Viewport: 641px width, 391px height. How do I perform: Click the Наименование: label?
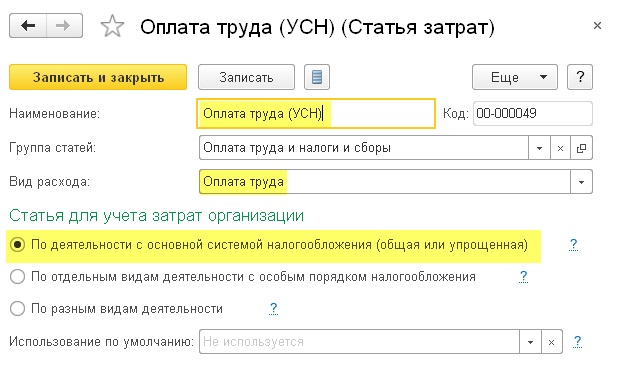[54, 113]
